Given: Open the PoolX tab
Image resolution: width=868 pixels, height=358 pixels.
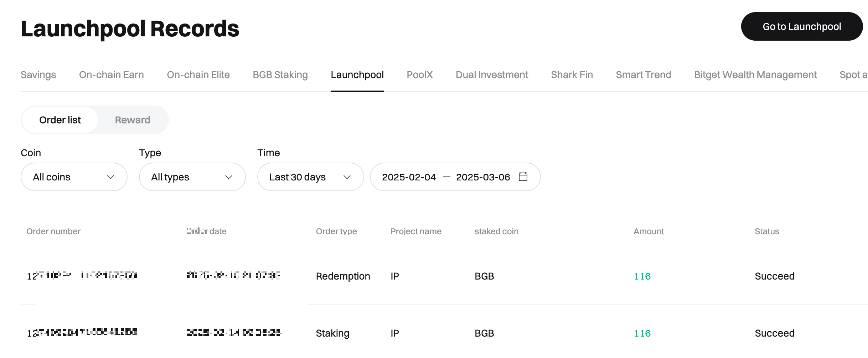Looking at the screenshot, I should click(x=420, y=75).
